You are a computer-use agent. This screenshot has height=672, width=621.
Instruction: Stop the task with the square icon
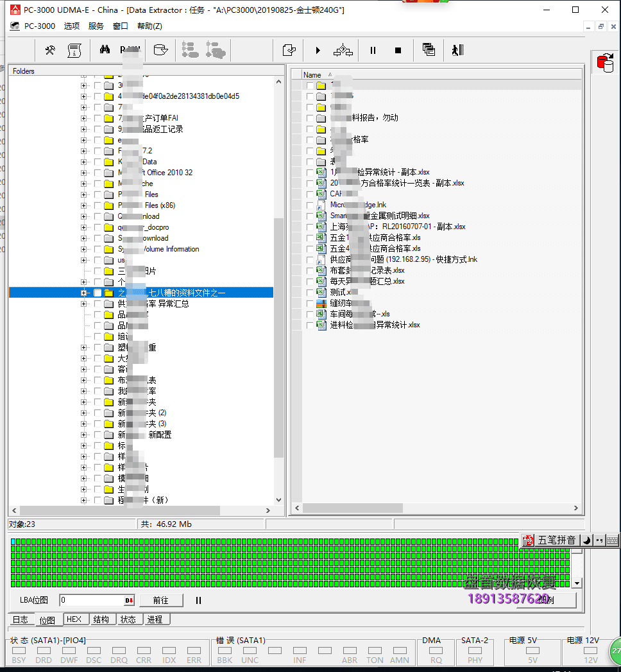pos(398,50)
